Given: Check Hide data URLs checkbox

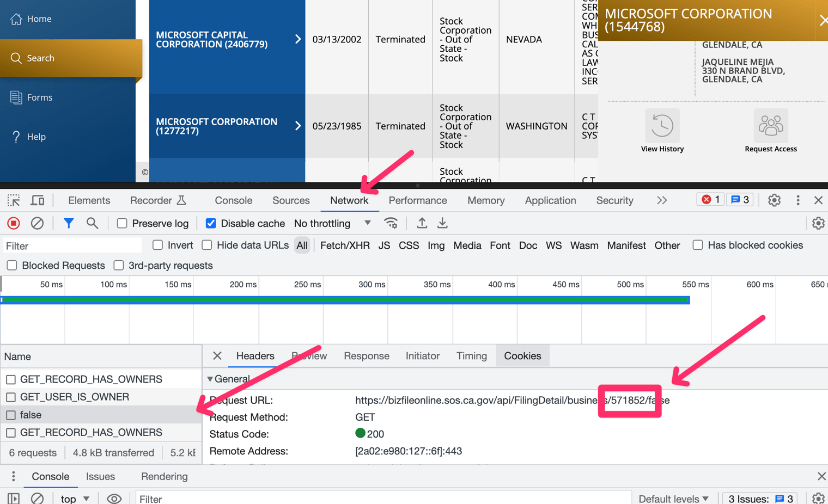Looking at the screenshot, I should pos(207,245).
